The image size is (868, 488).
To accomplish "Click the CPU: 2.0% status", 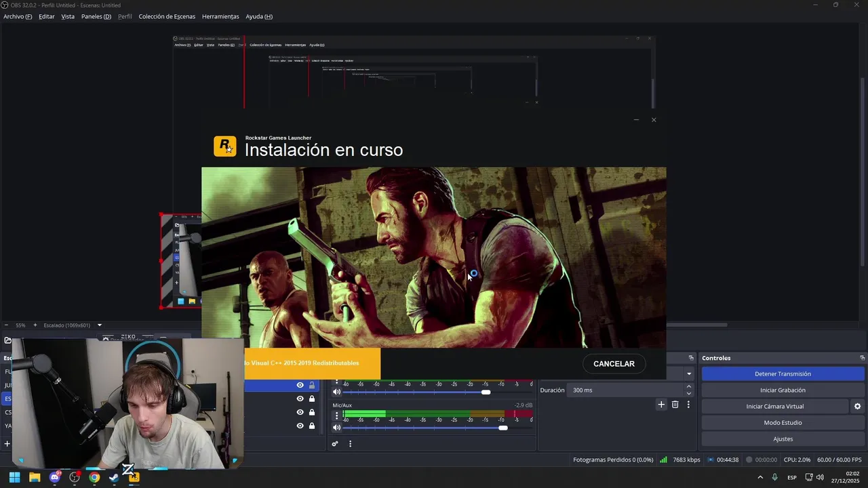I will [797, 460].
